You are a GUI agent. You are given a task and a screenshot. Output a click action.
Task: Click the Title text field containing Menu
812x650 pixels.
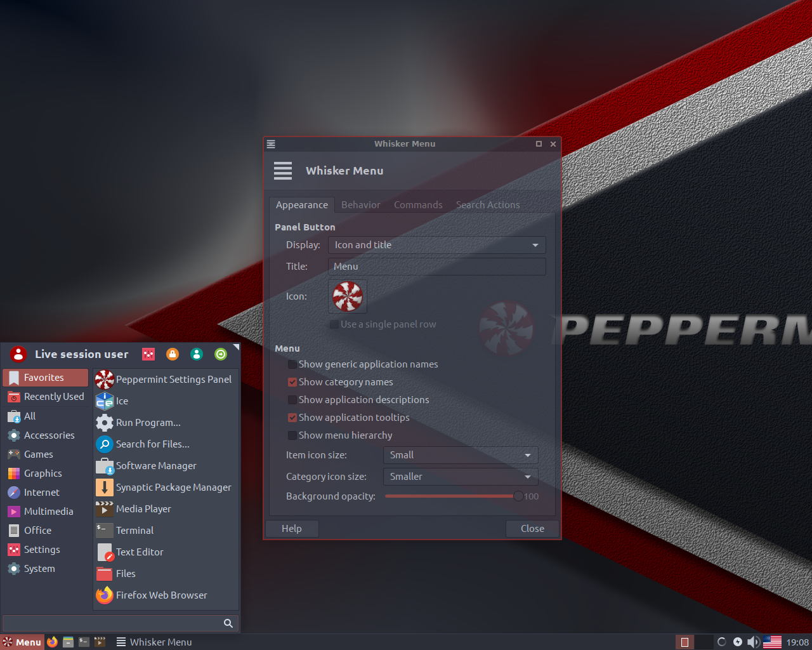point(436,267)
